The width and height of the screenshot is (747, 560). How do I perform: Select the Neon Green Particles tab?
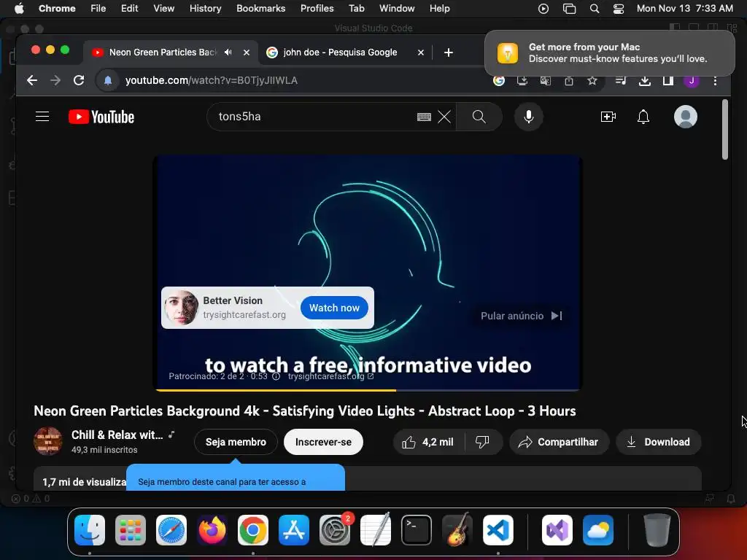click(x=163, y=52)
